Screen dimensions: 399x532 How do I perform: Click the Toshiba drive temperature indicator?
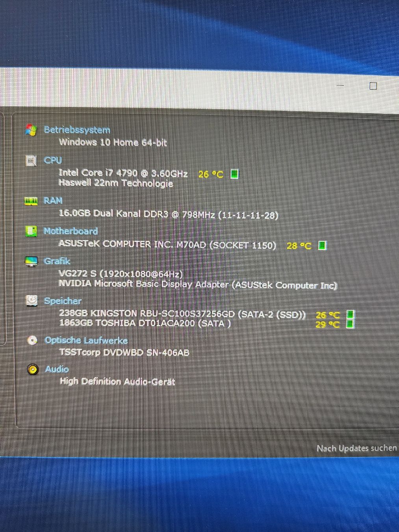point(350,324)
